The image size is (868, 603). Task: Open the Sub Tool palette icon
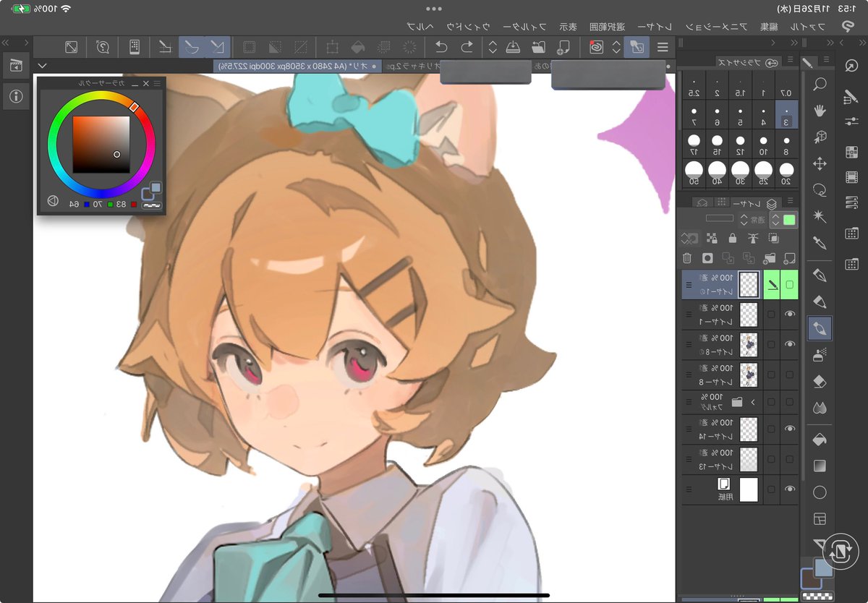tap(851, 97)
